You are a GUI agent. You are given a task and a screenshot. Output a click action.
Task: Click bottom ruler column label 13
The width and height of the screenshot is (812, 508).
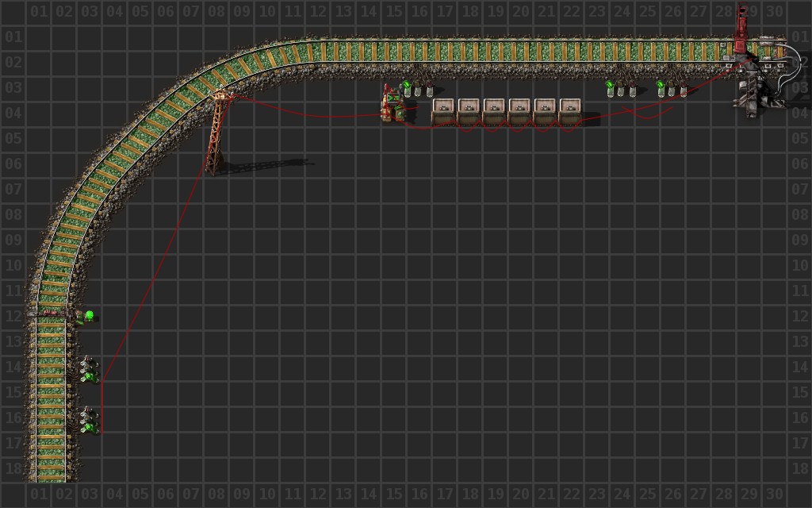tap(343, 494)
